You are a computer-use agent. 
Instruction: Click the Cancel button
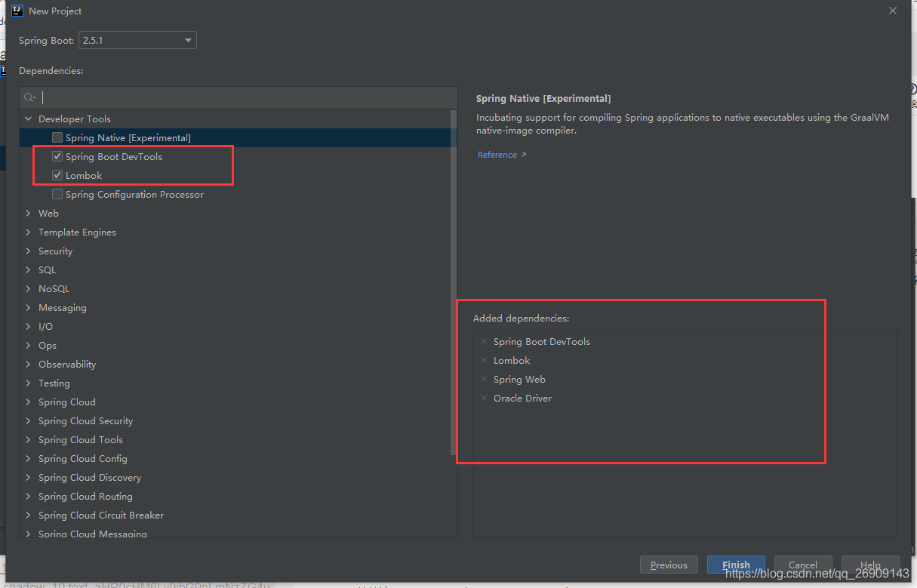click(802, 565)
